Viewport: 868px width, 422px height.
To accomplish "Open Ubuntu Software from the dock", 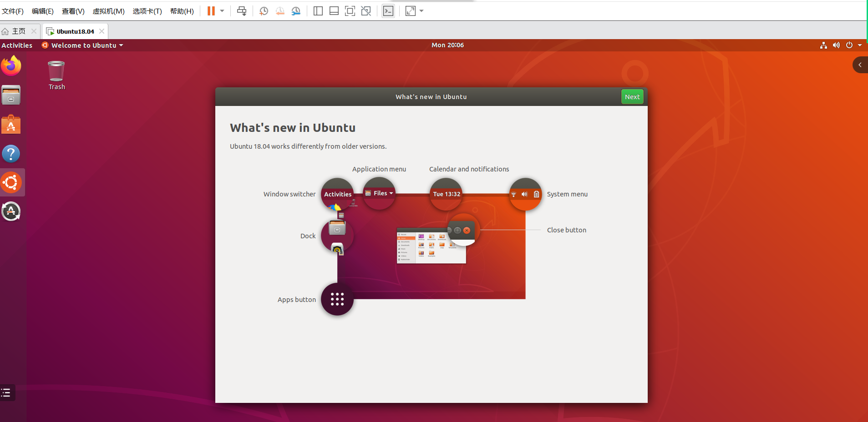I will [x=11, y=124].
